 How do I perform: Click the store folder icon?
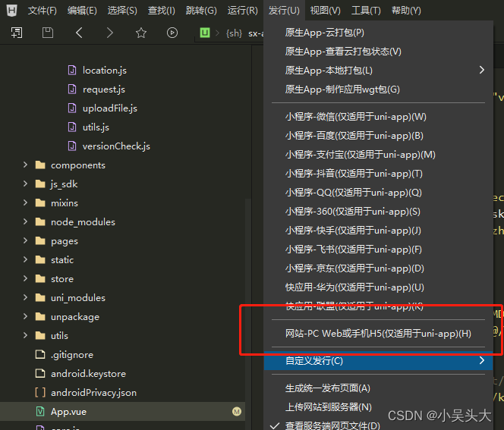[40, 278]
